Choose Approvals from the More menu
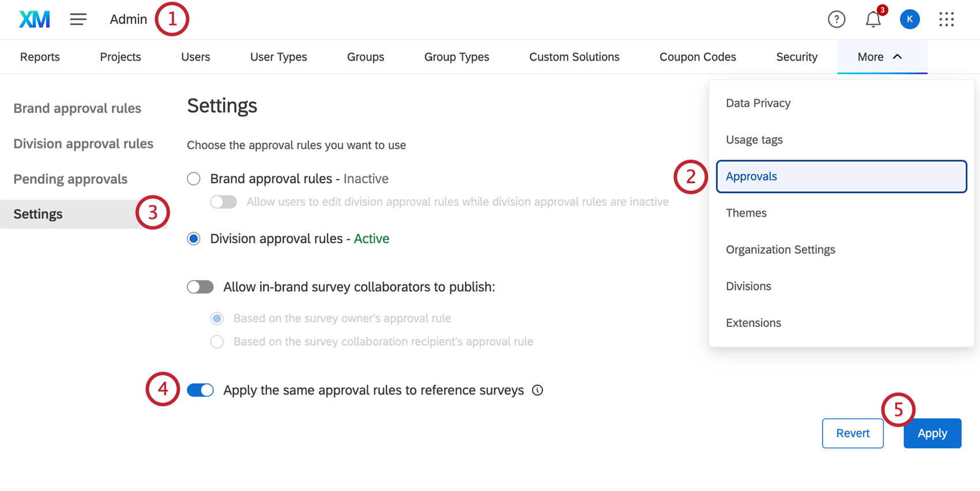Screen dimensions: 980x491 [x=841, y=176]
